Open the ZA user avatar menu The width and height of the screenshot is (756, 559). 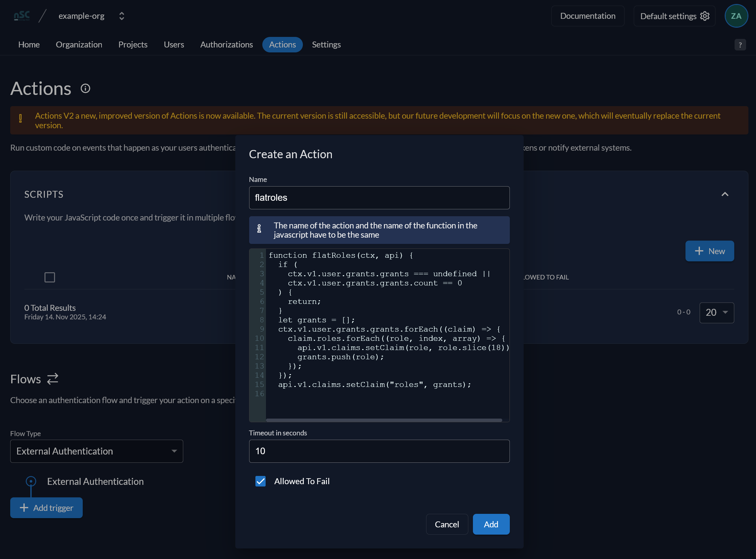click(736, 16)
